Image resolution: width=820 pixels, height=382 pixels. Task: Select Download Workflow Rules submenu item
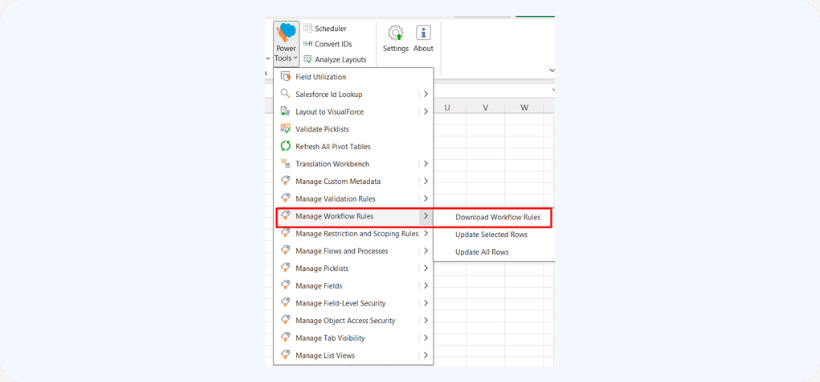coord(494,217)
